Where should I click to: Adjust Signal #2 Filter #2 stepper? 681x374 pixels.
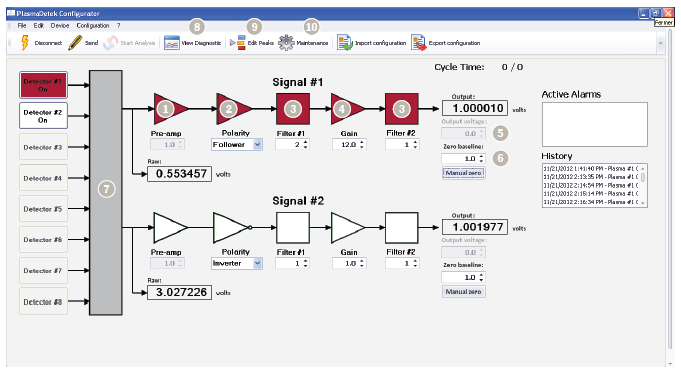(x=416, y=263)
